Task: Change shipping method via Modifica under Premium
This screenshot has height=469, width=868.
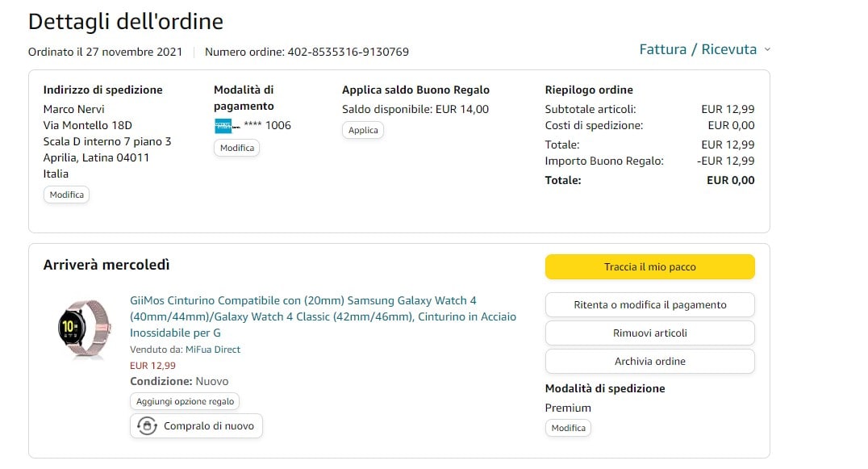Action: [568, 428]
